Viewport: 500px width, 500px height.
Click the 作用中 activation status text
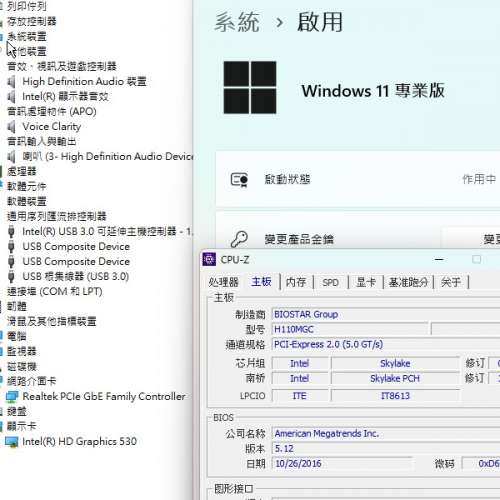click(x=479, y=179)
